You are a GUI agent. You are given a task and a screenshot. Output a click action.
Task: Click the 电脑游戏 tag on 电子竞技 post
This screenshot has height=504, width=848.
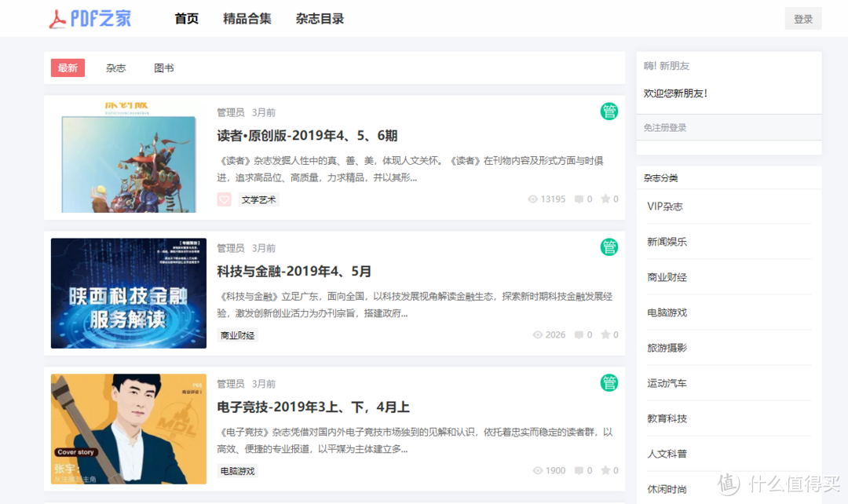pyautogui.click(x=237, y=471)
